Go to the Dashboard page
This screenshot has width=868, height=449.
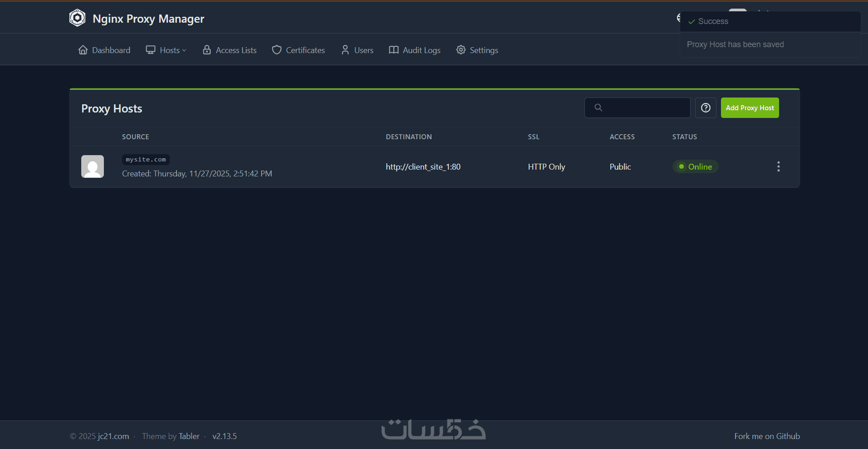[104, 50]
